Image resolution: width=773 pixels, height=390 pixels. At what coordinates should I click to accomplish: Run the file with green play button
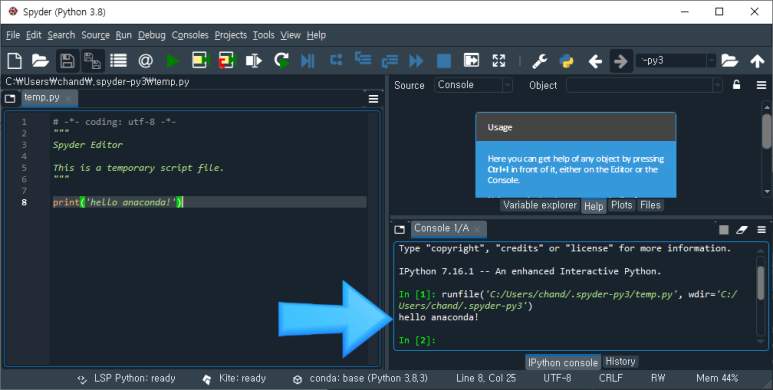173,61
